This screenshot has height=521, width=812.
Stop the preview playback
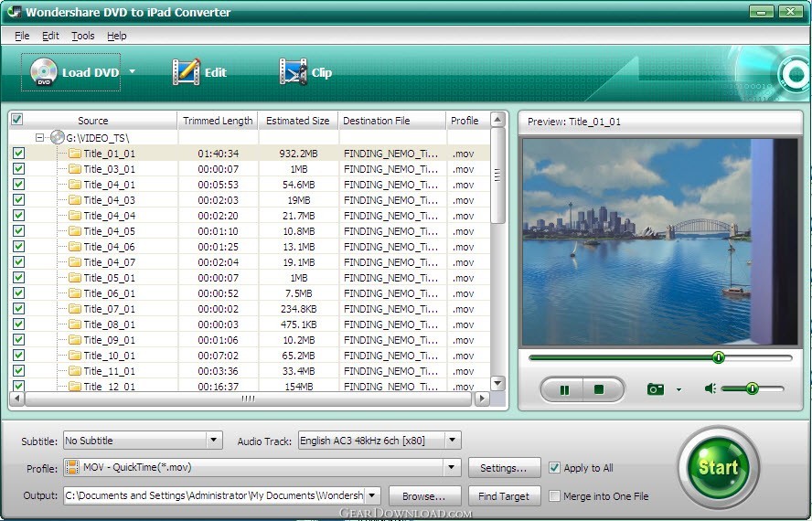tap(599, 389)
